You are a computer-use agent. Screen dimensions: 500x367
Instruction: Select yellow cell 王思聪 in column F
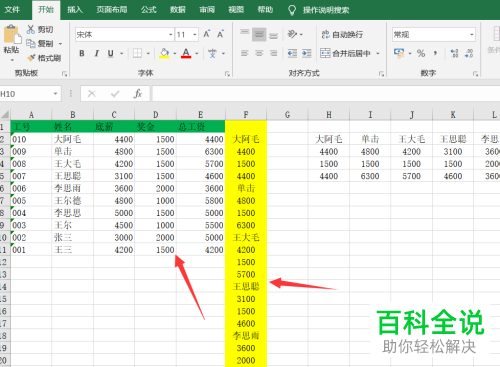pyautogui.click(x=246, y=287)
